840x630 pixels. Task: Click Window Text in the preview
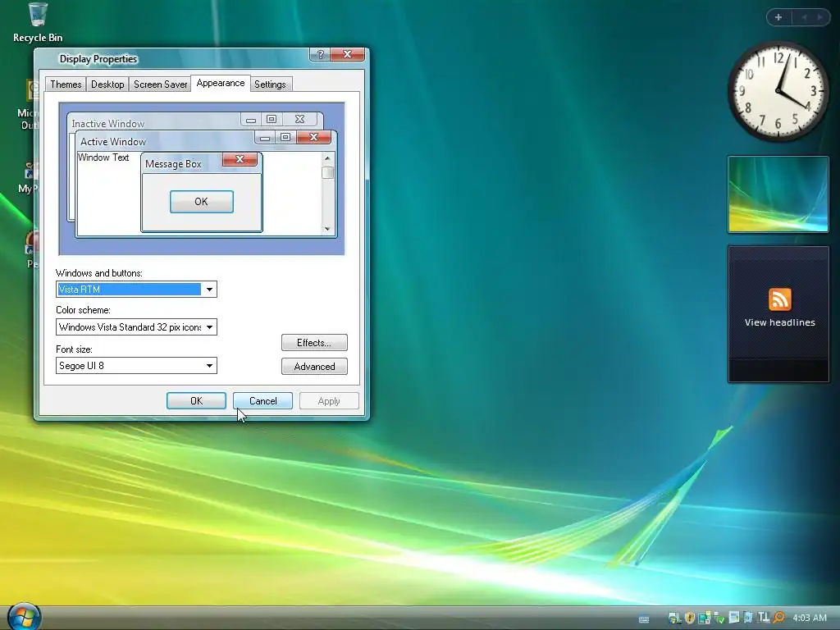click(x=103, y=157)
